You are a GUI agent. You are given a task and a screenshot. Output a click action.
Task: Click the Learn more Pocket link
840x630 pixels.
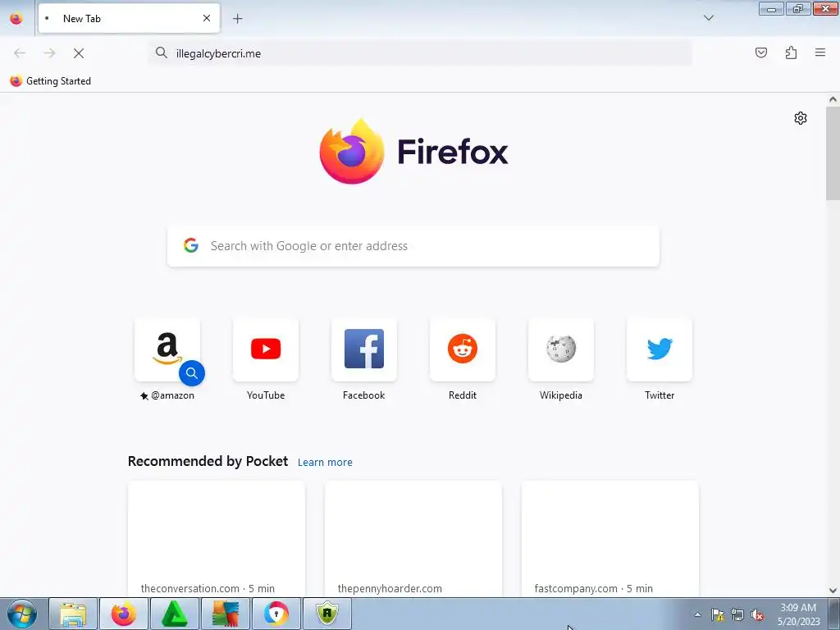click(x=325, y=463)
